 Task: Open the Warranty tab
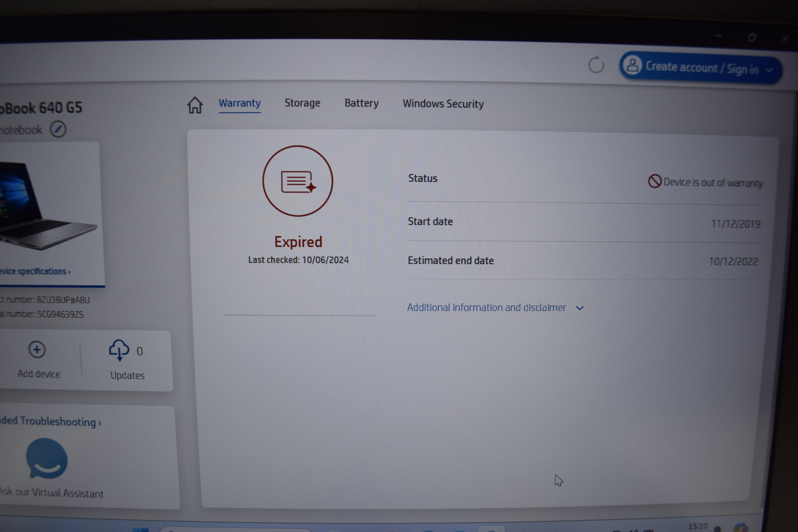pos(239,103)
